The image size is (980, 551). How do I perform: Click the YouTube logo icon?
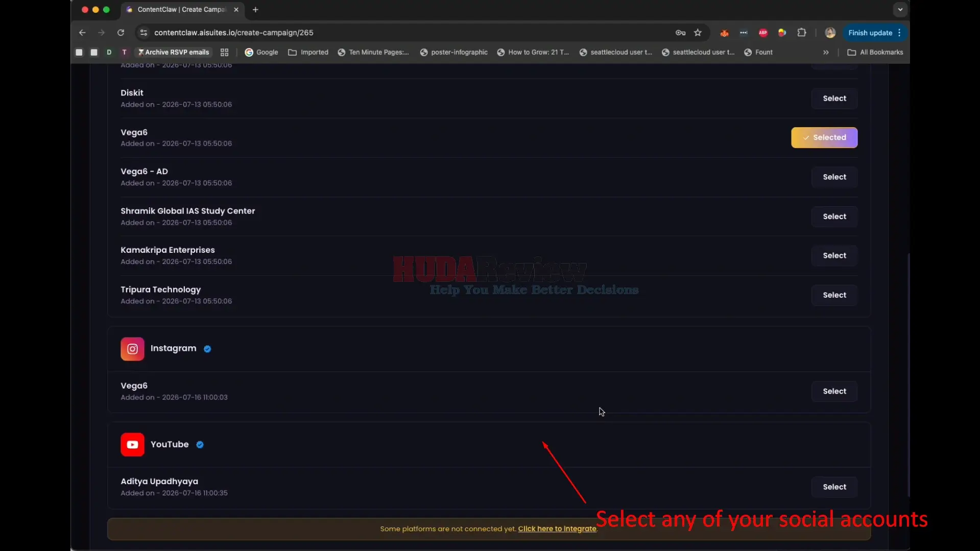pyautogui.click(x=132, y=445)
